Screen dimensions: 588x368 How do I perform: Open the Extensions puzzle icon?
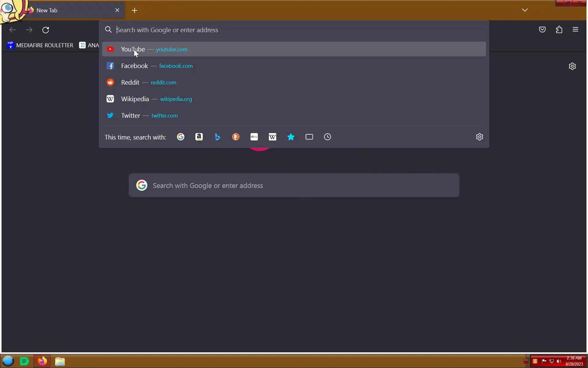coord(559,30)
